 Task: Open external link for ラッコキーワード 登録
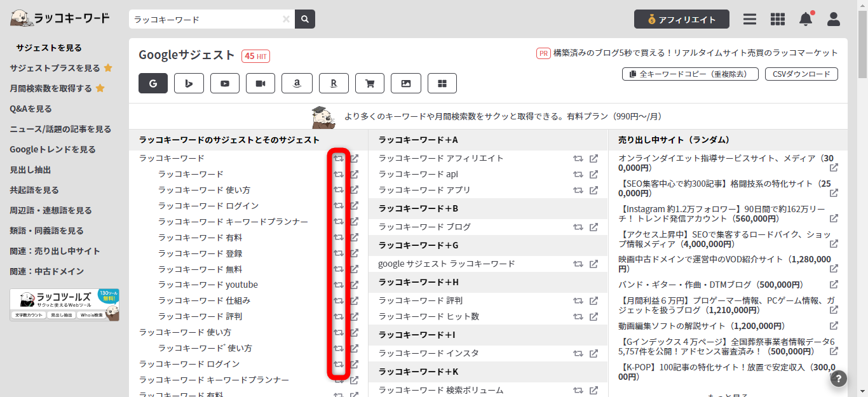click(x=355, y=253)
